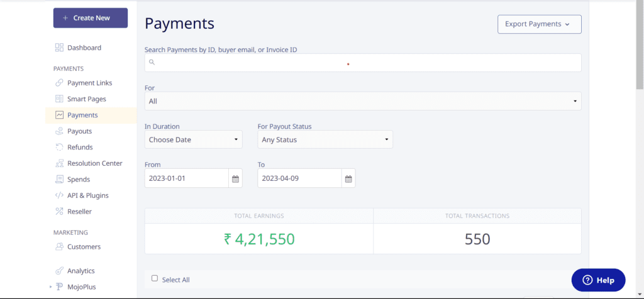
Task: Click the API & Plugins code icon
Action: click(x=59, y=195)
